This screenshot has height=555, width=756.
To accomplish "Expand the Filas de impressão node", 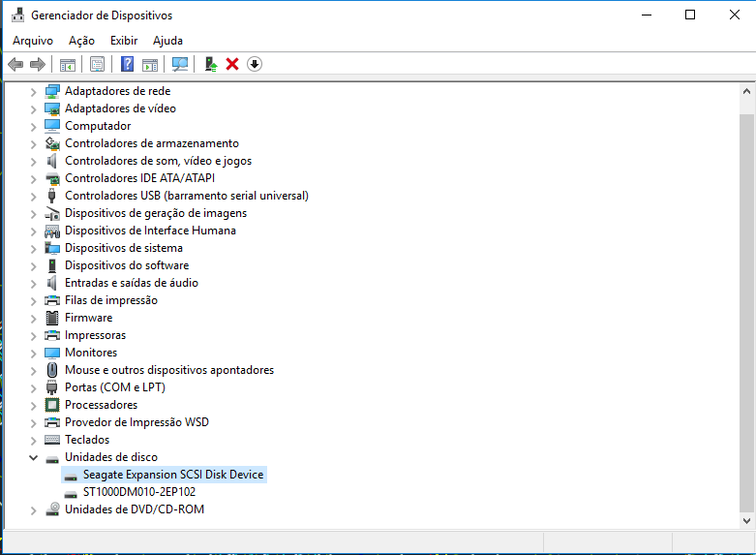I will point(33,301).
